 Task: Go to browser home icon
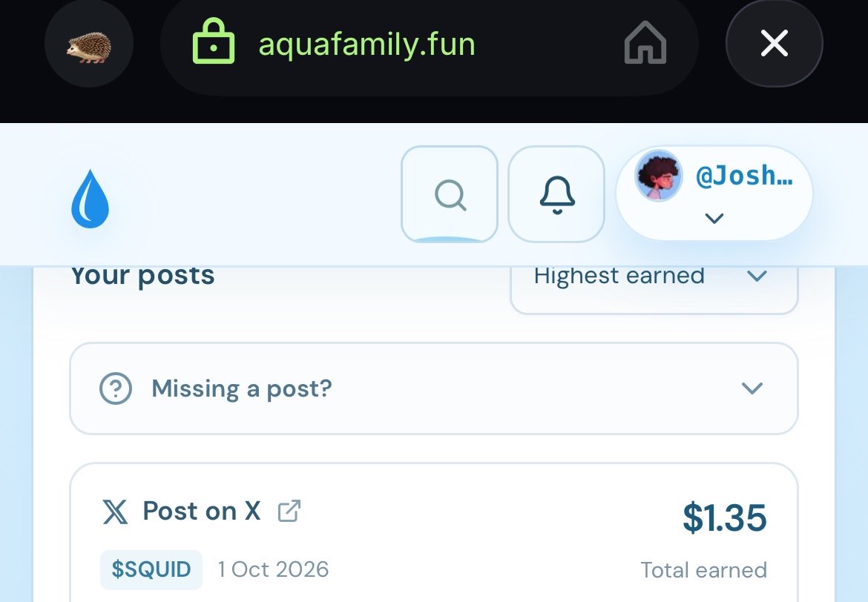click(x=645, y=42)
